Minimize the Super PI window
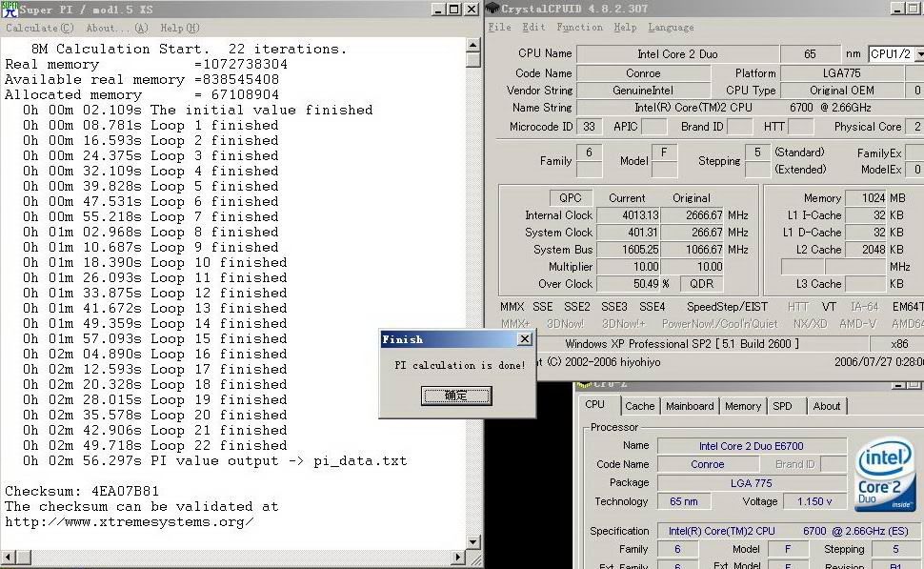 pyautogui.click(x=437, y=10)
